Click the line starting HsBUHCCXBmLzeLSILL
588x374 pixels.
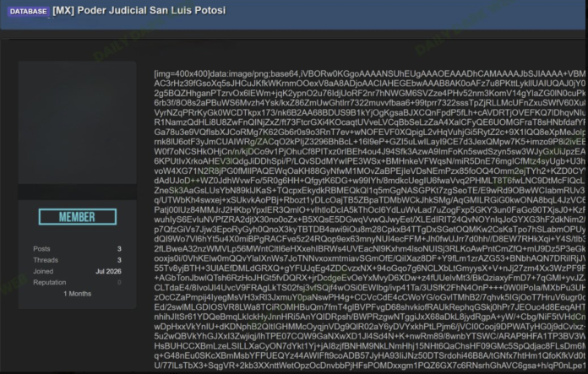(x=369, y=346)
